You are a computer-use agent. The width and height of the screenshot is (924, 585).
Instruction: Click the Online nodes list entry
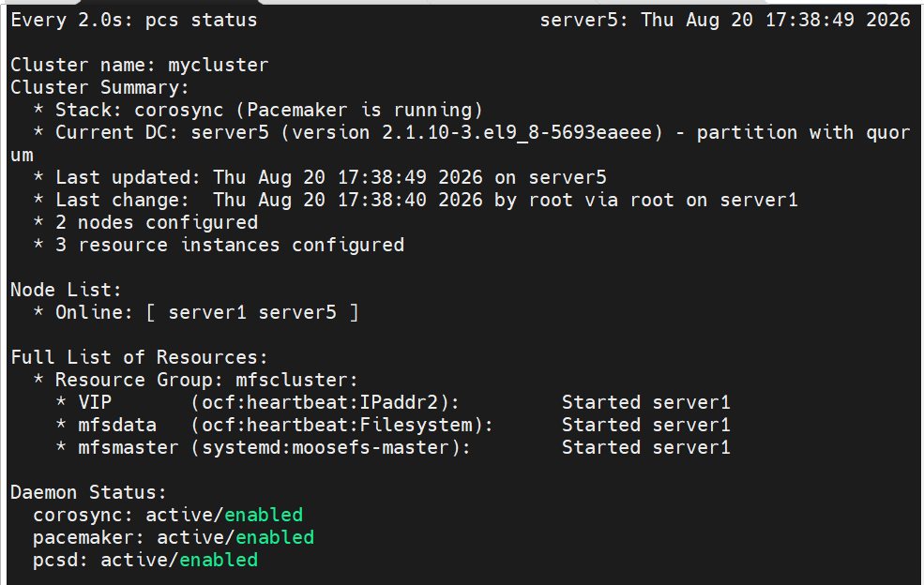pyautogui.click(x=196, y=312)
